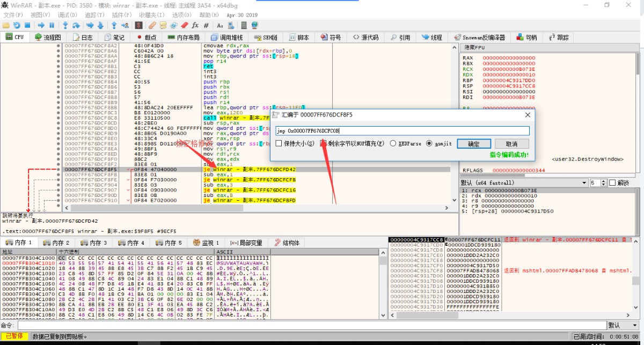Click the run arrow toolbar icon
644x345 pixels.
click(x=41, y=25)
